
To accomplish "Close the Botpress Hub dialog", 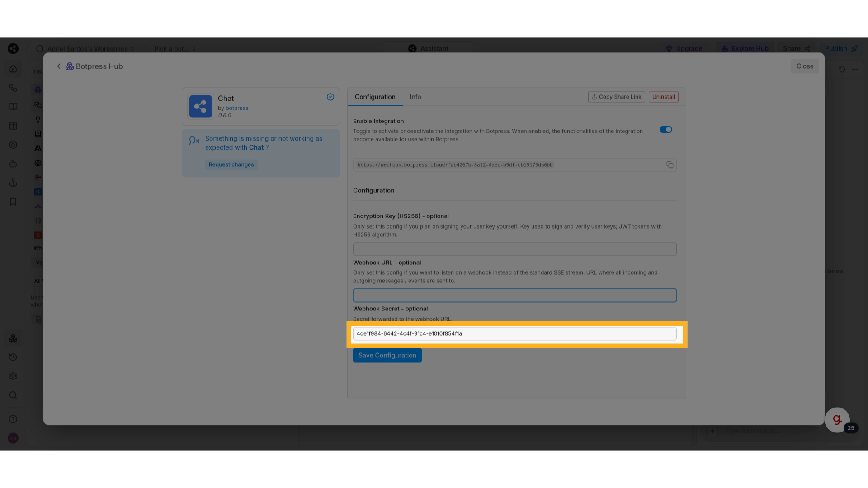I will tap(805, 66).
